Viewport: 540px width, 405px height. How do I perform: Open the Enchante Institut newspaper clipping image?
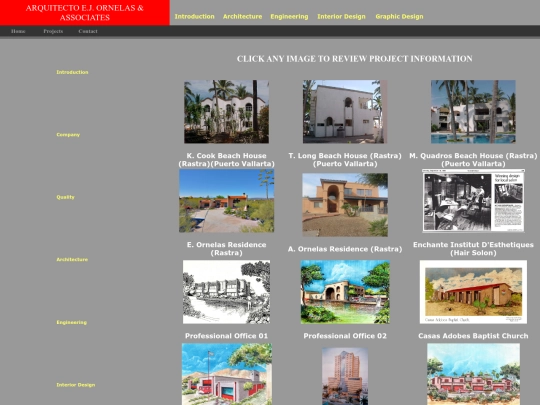pyautogui.click(x=473, y=201)
